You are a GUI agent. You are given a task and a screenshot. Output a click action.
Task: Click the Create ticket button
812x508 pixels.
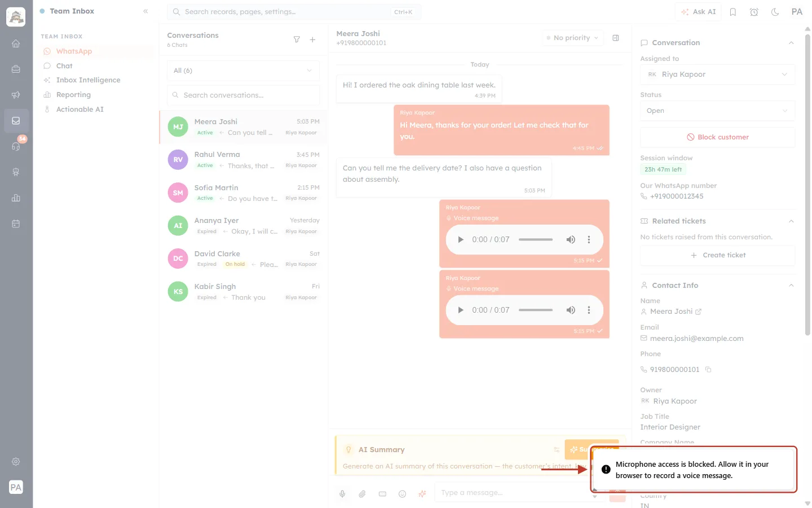click(718, 255)
